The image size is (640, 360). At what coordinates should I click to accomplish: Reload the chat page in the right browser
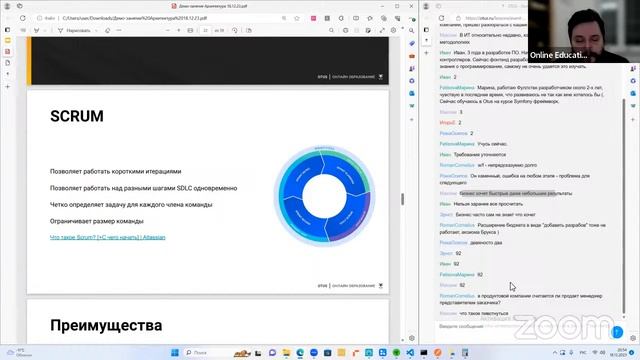point(441,18)
